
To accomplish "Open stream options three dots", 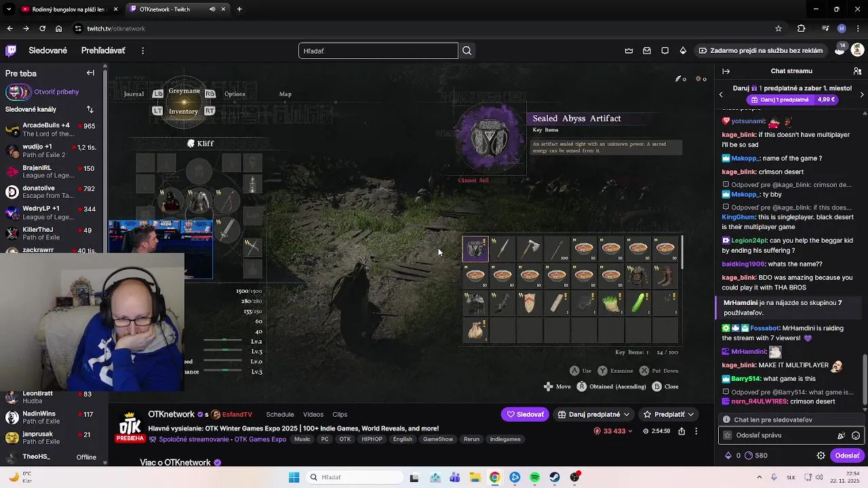I will 696,430.
